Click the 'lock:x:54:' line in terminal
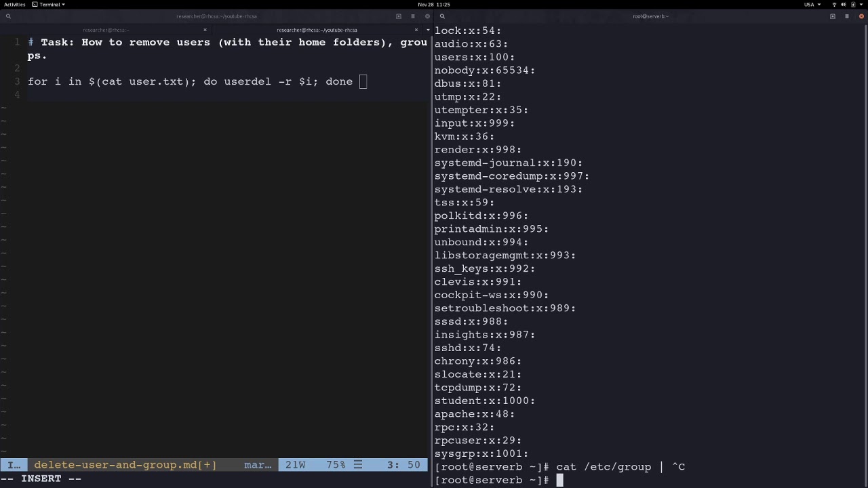 [x=468, y=30]
